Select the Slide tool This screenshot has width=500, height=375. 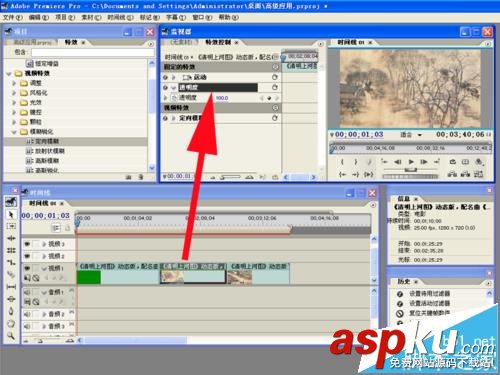pos(11,299)
